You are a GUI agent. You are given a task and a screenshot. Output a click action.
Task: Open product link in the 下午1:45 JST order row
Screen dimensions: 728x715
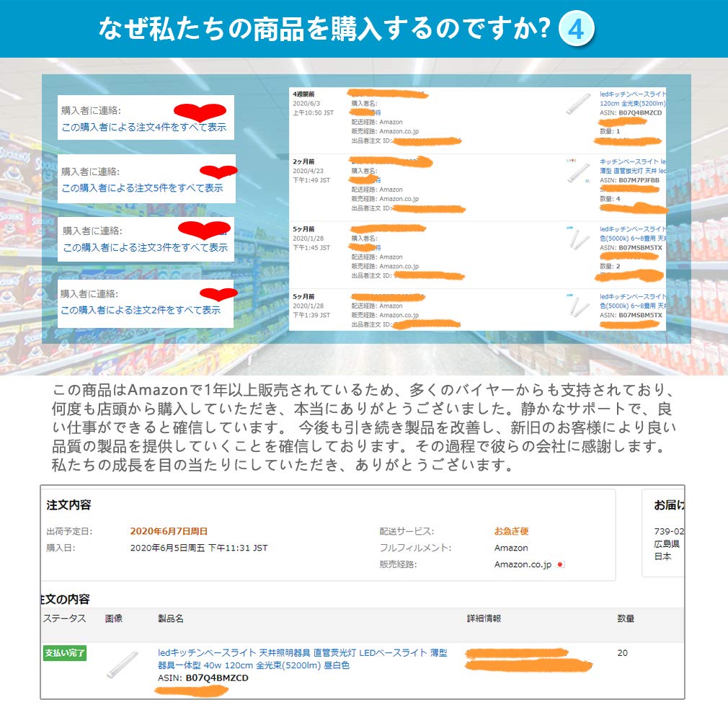pyautogui.click(x=632, y=234)
